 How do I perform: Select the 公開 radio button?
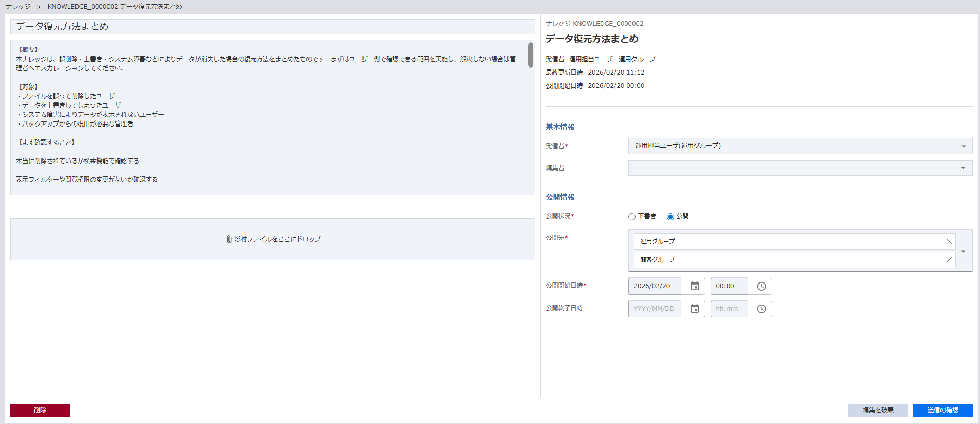click(670, 217)
